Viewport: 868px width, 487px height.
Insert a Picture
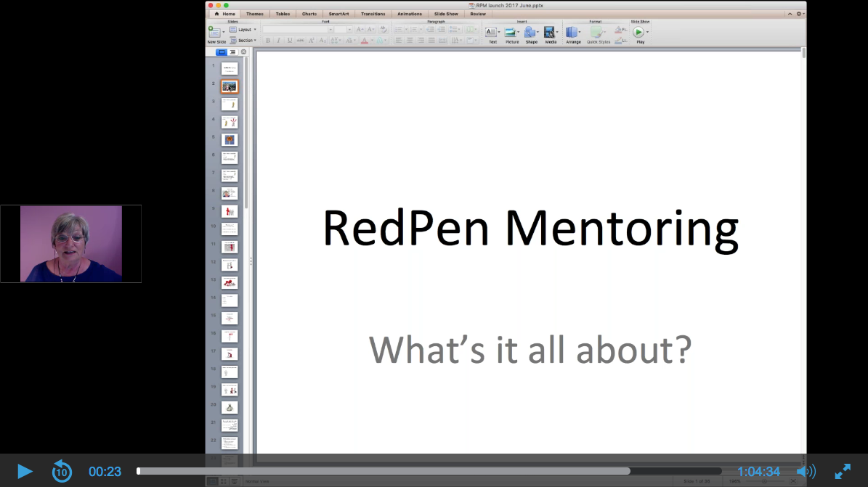(512, 34)
